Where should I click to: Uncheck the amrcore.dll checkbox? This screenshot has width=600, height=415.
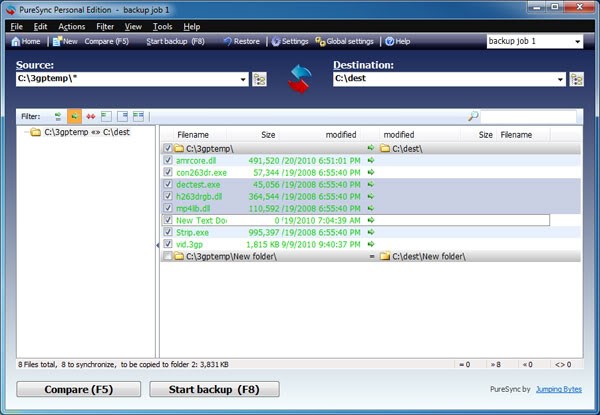168,160
